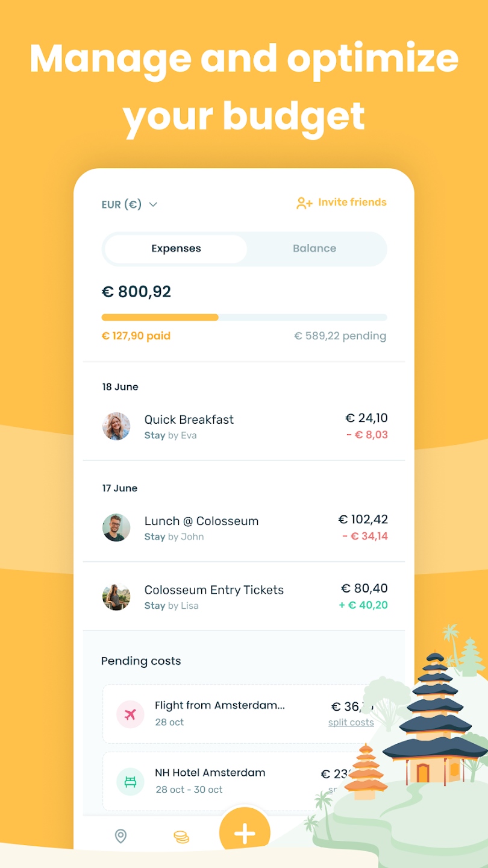
Task: Open the Lunch @ Colosseum expense
Action: (244, 527)
